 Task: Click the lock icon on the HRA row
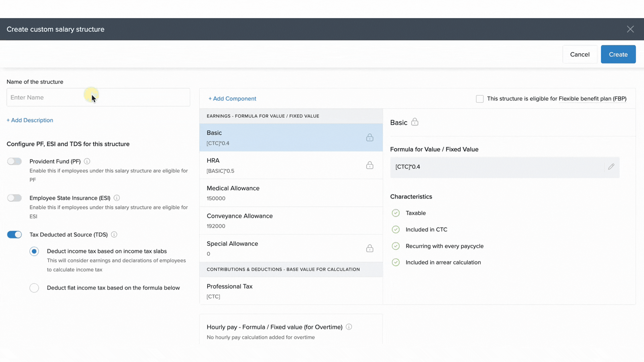coord(370,165)
